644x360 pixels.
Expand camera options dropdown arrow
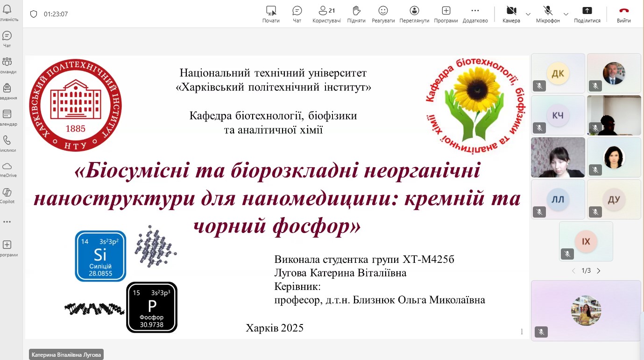point(528,14)
